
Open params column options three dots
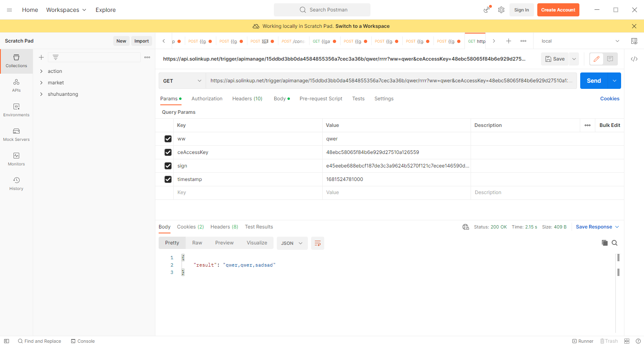pyautogui.click(x=588, y=125)
